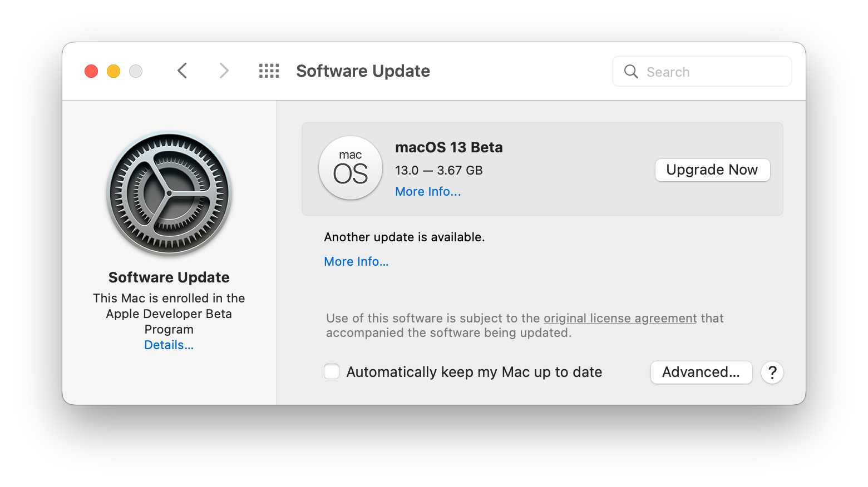Click the "Software Update" toolbar window title
This screenshot has height=487, width=868.
point(363,71)
